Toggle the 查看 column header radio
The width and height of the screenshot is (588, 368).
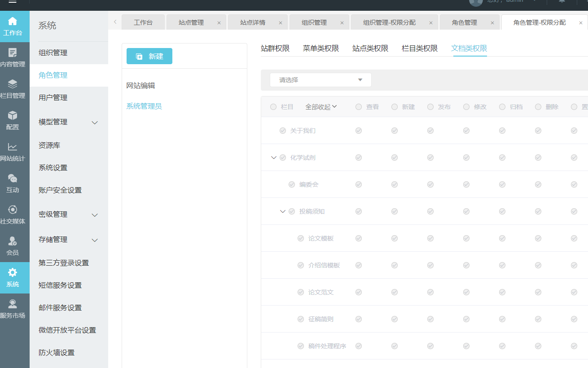[359, 107]
